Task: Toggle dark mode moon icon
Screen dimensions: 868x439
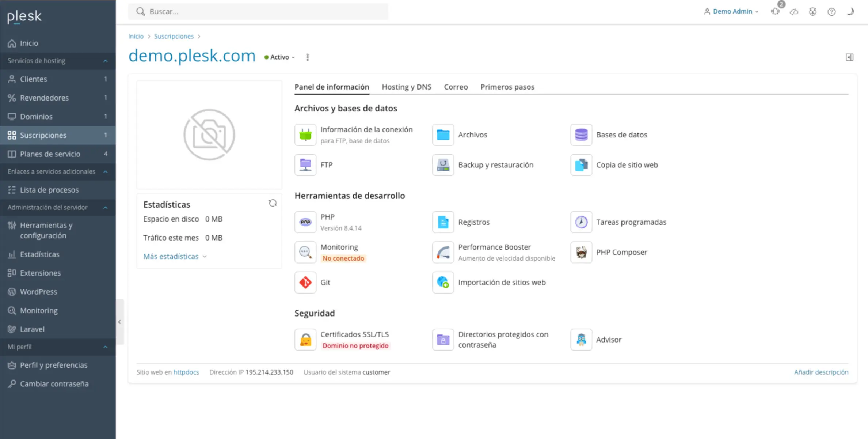Action: click(x=850, y=12)
